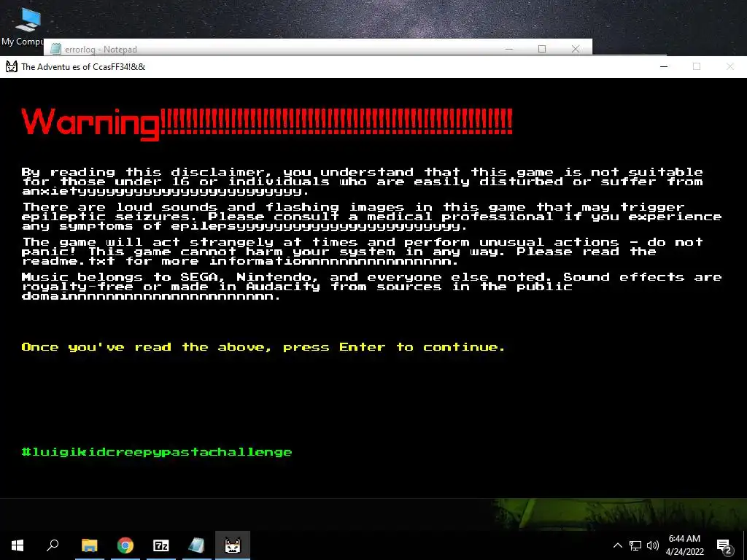
Task: Select the cat game taskbar icon
Action: tap(233, 545)
